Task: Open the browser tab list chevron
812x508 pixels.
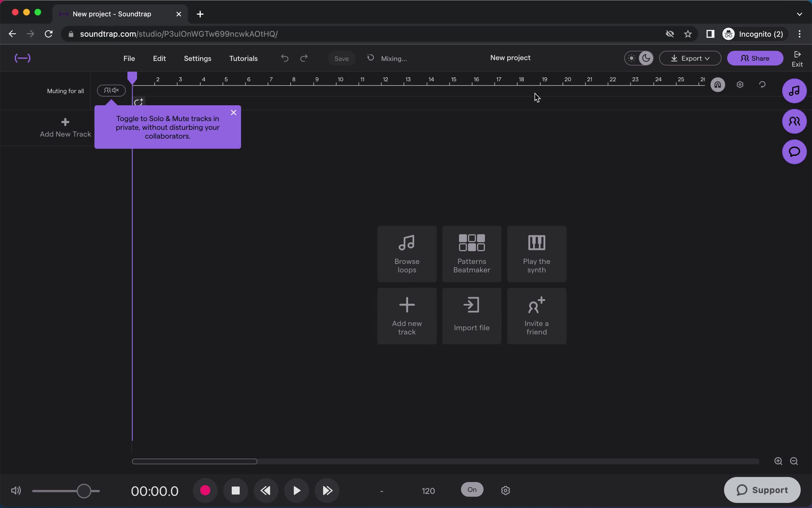Action: click(x=799, y=14)
